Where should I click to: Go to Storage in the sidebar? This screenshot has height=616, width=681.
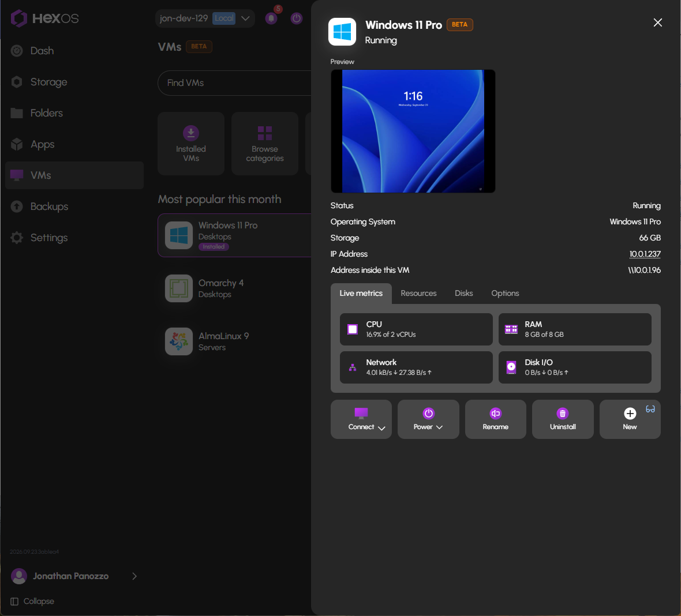point(74,82)
